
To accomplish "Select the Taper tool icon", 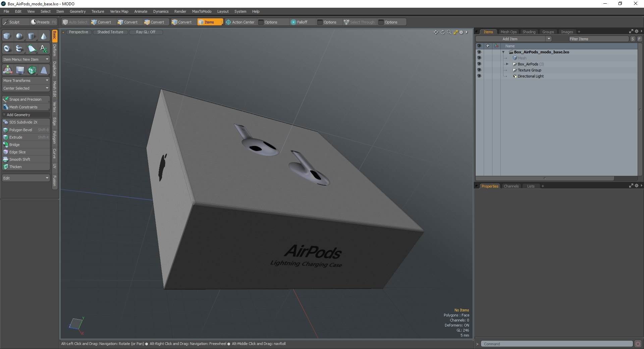I will 44,70.
